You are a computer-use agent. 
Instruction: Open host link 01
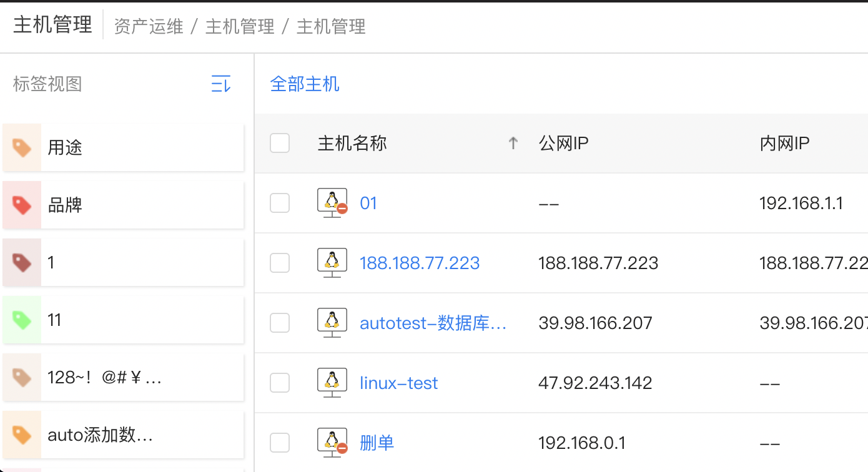(368, 204)
